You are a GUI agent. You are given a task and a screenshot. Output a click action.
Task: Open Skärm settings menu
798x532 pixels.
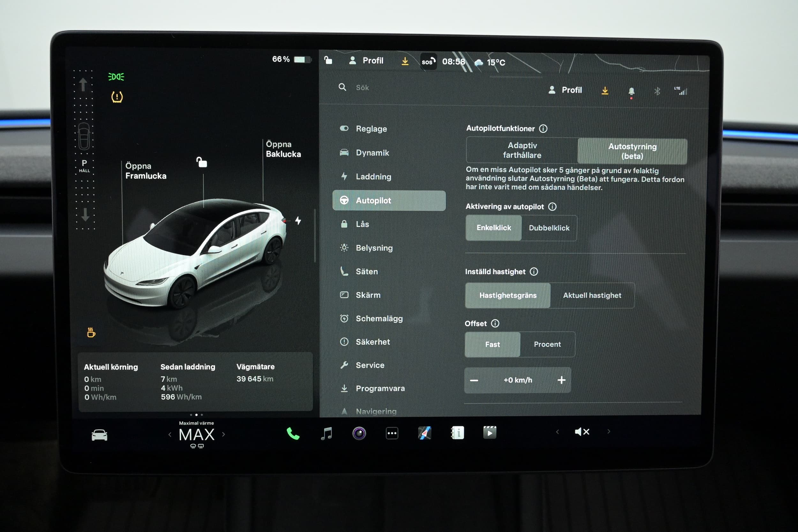click(389, 295)
